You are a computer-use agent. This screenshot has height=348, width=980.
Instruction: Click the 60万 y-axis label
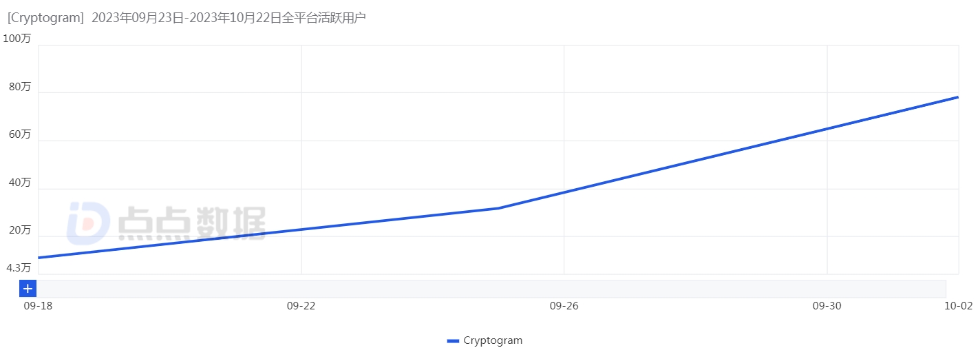[20, 134]
